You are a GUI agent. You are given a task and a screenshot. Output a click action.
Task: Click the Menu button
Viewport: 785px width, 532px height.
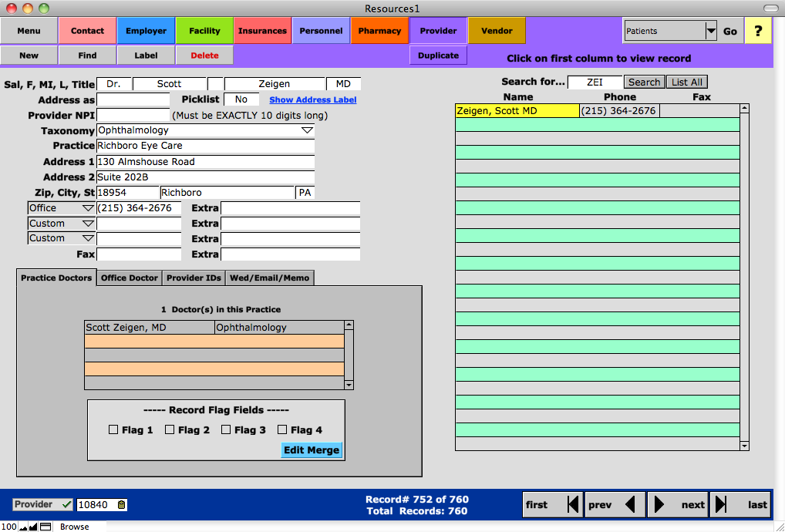click(29, 31)
